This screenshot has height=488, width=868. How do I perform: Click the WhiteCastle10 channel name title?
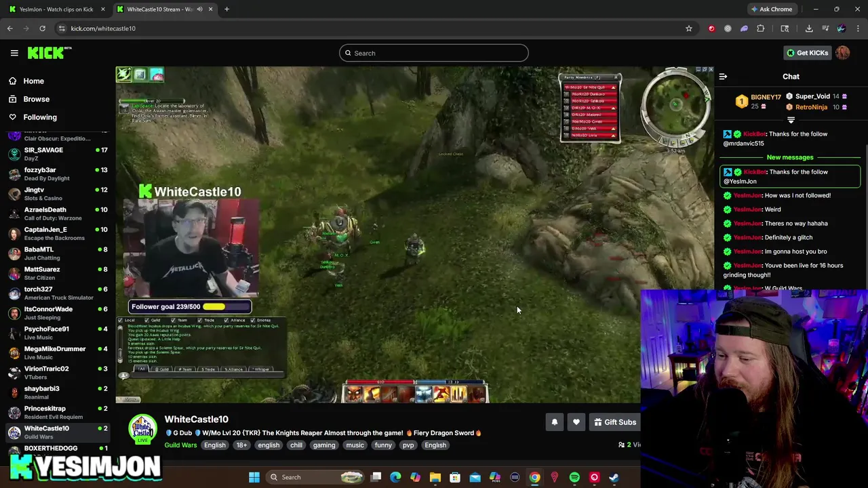tap(196, 420)
